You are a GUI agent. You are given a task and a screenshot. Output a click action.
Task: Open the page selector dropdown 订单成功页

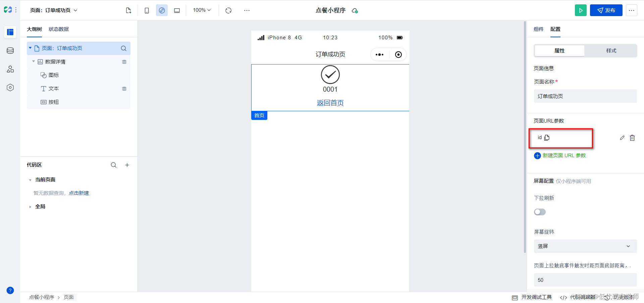tap(54, 10)
